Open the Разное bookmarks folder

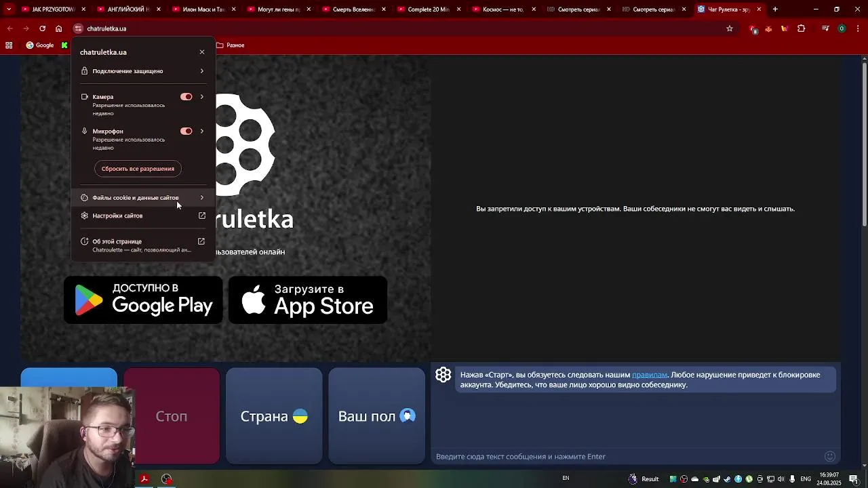(x=231, y=45)
